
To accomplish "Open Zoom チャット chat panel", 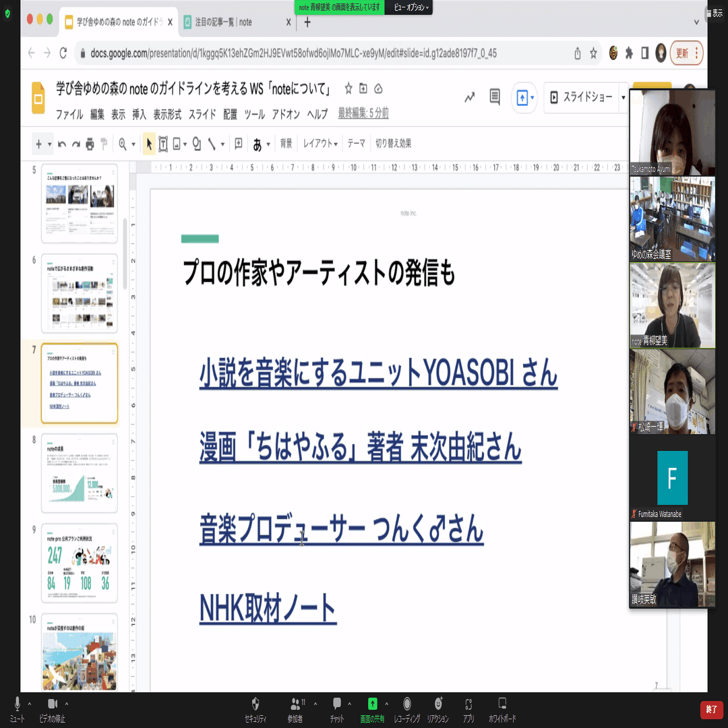I will pyautogui.click(x=337, y=710).
